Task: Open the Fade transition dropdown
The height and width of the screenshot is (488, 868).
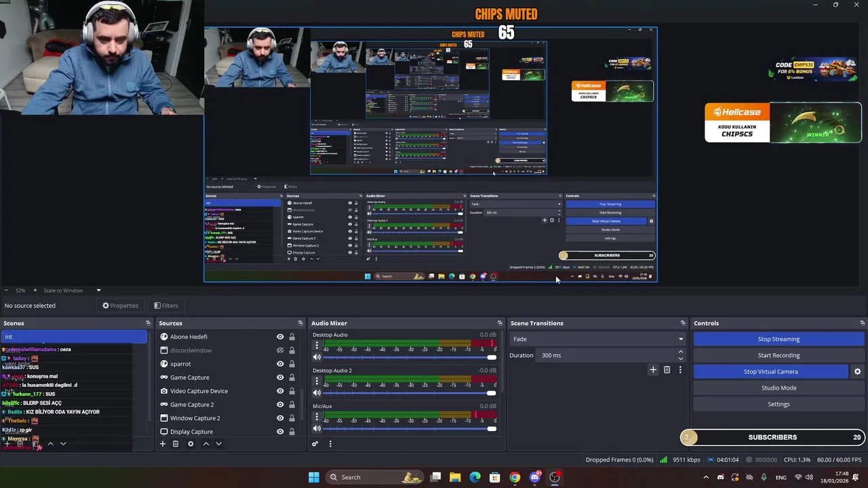Action: (x=597, y=339)
